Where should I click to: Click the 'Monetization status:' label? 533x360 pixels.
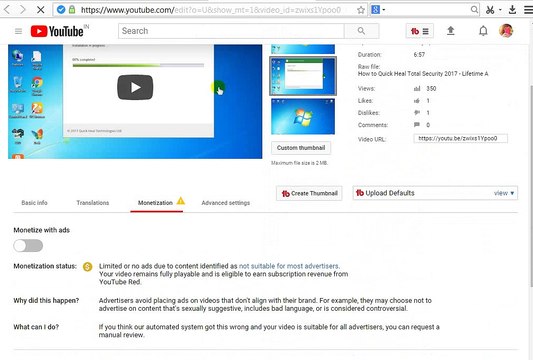click(x=45, y=266)
